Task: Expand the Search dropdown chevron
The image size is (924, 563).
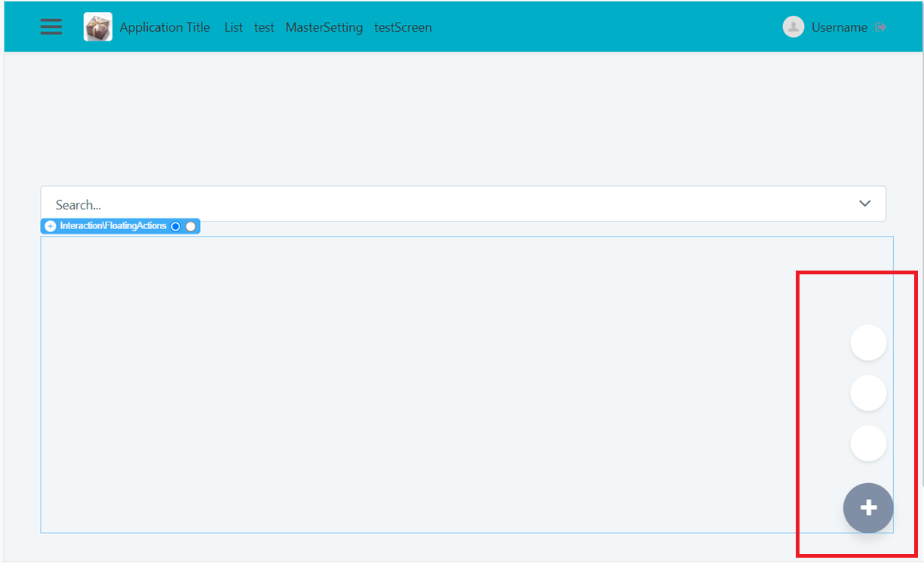Action: point(865,203)
